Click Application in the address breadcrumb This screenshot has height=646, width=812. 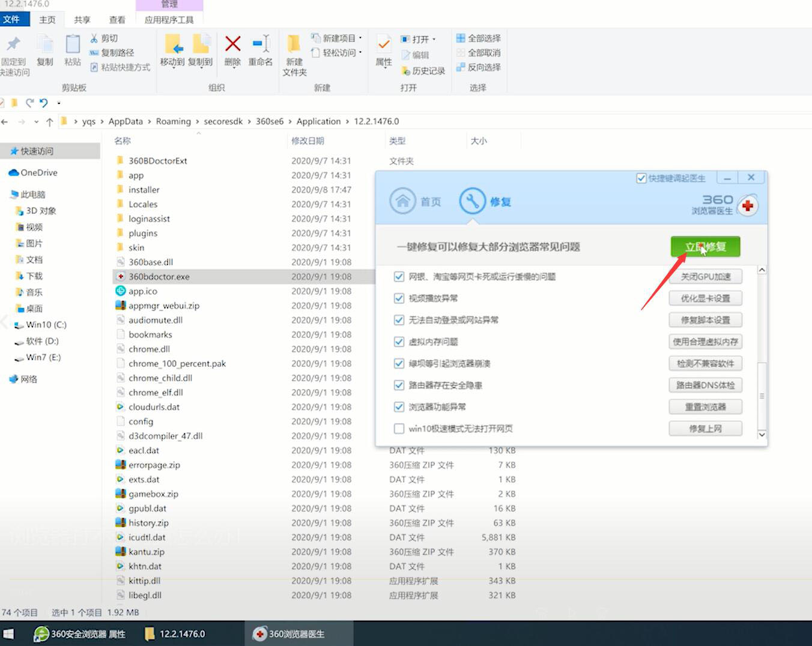(318, 121)
